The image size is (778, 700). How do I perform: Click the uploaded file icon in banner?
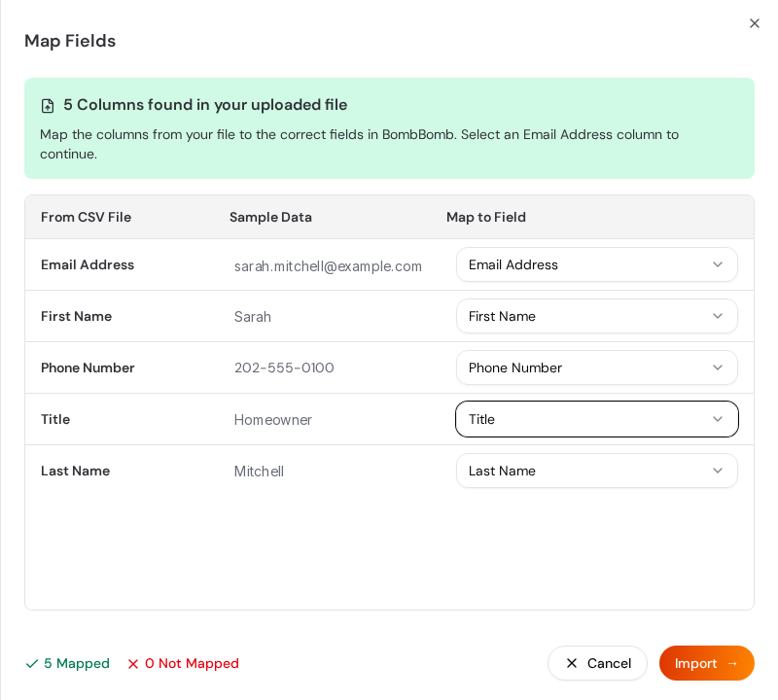[48, 106]
